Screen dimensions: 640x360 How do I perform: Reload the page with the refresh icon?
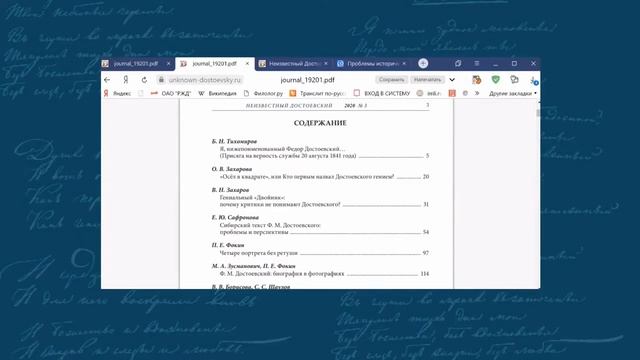(x=144, y=80)
